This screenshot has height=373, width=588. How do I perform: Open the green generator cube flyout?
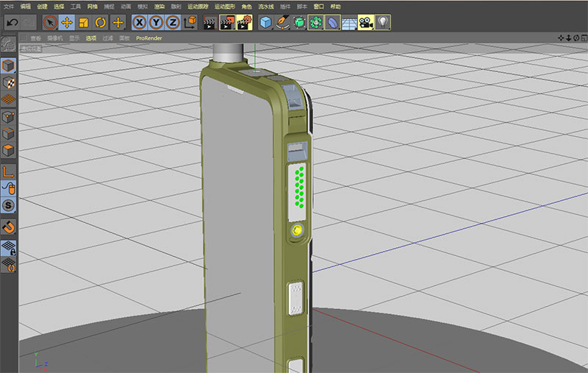(x=299, y=23)
